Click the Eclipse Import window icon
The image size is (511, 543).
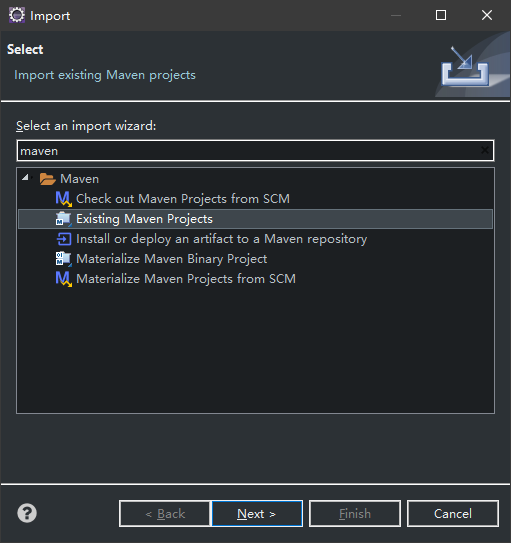[x=17, y=15]
